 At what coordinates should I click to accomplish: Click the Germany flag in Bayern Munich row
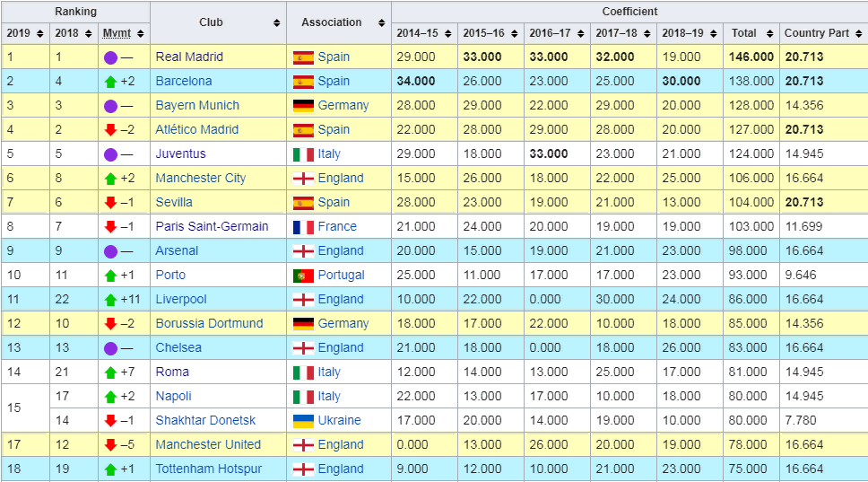[x=303, y=106]
